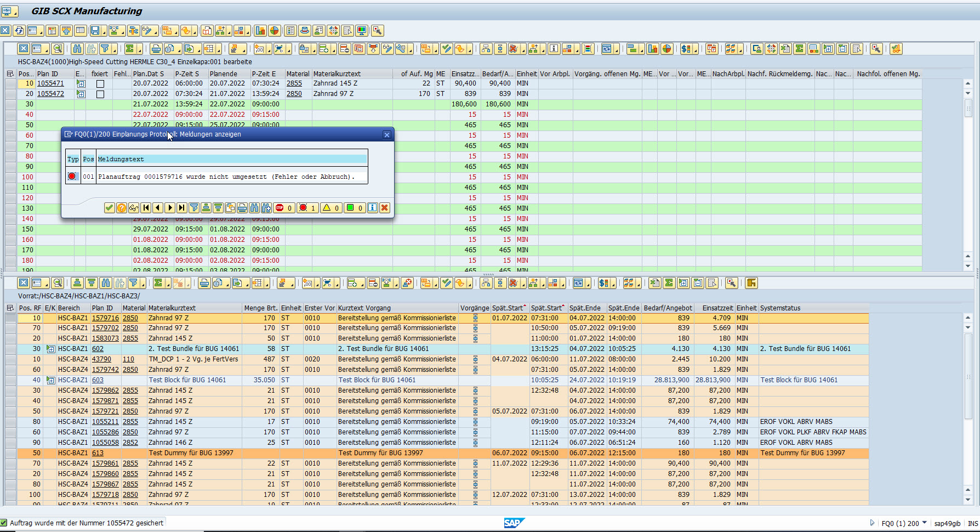Toggle the fixiert checkbox for plan 1055472
Viewport: 980px width, 532px height.
point(100,94)
